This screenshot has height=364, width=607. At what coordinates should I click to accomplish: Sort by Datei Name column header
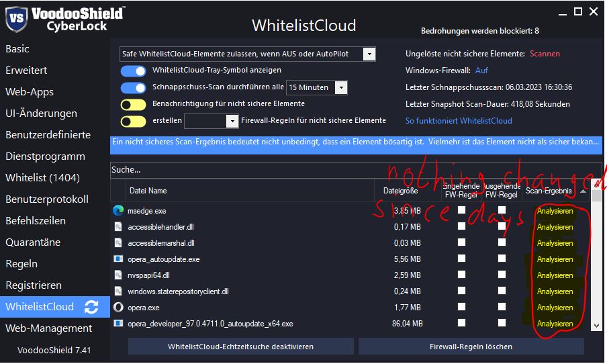(148, 191)
